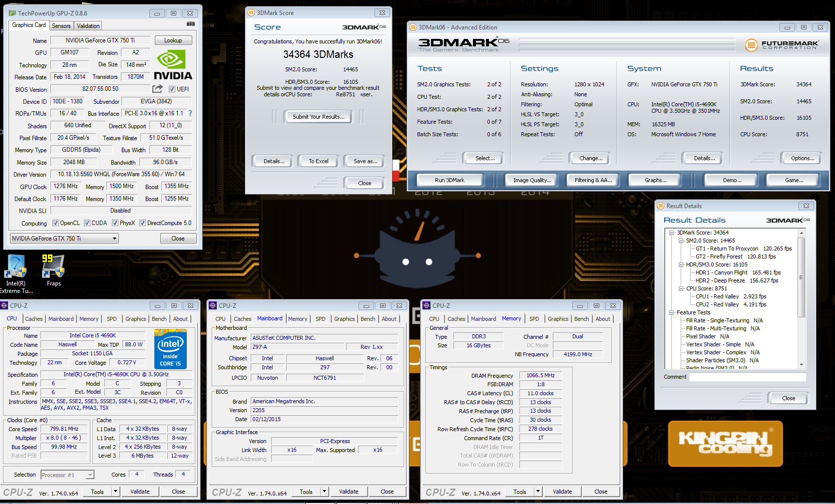Collapse the SM2.0 Score: 14465 tree node

click(x=681, y=241)
